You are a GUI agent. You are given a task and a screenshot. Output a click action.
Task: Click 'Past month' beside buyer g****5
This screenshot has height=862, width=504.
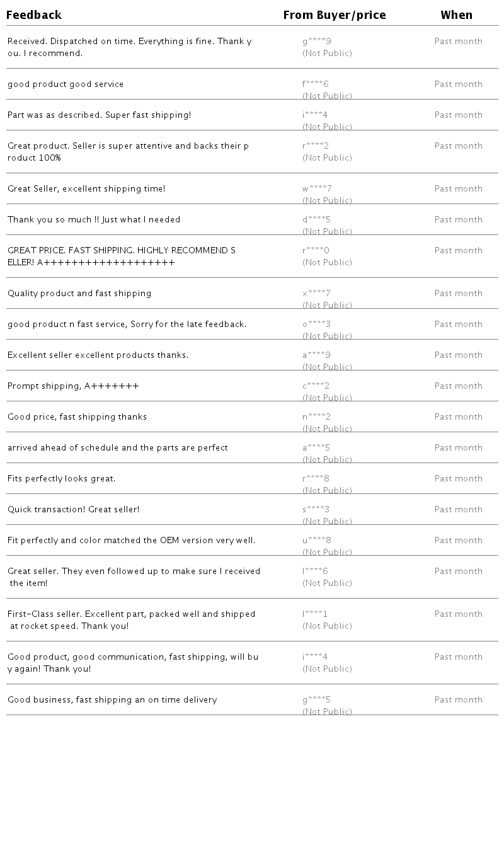(x=458, y=700)
